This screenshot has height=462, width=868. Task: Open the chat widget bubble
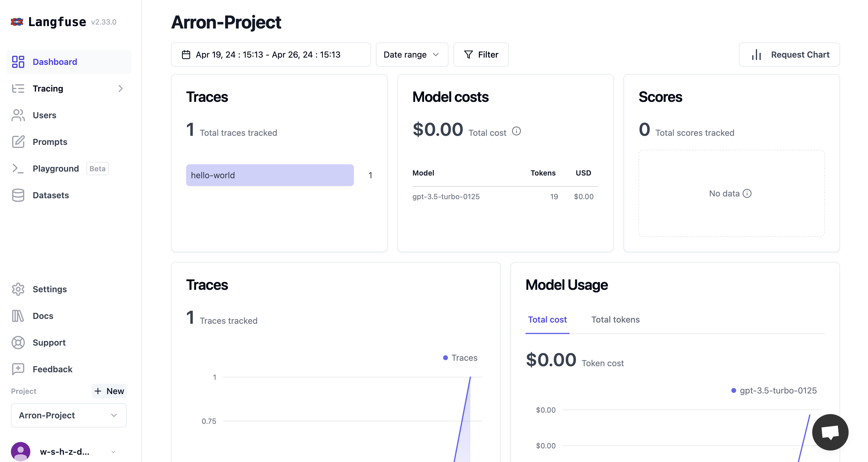pos(830,432)
